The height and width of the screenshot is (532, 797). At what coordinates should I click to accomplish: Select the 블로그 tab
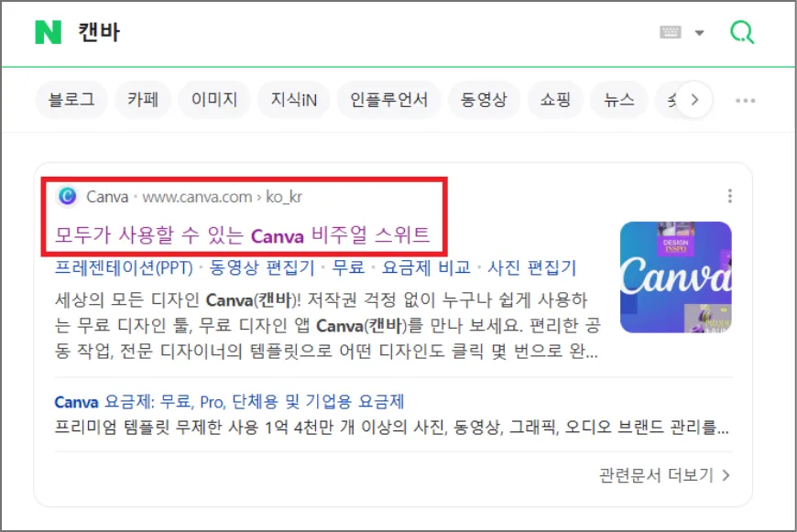click(71, 100)
